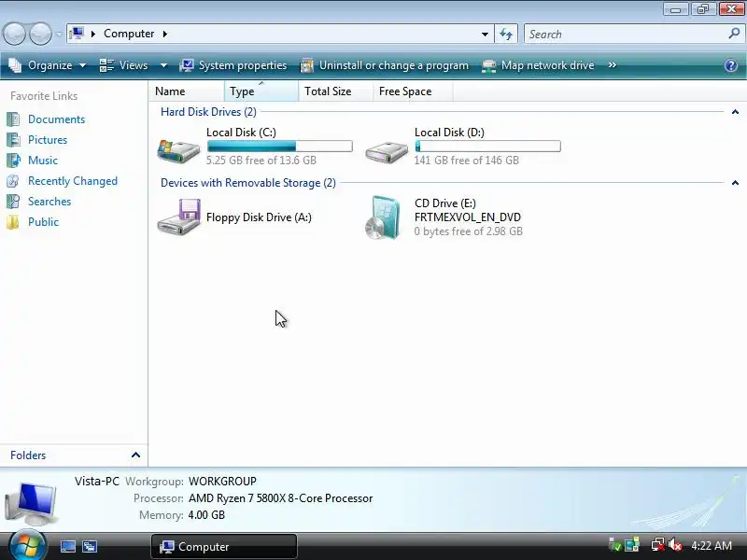Open the Organize menu
The height and width of the screenshot is (560, 747).
[48, 65]
